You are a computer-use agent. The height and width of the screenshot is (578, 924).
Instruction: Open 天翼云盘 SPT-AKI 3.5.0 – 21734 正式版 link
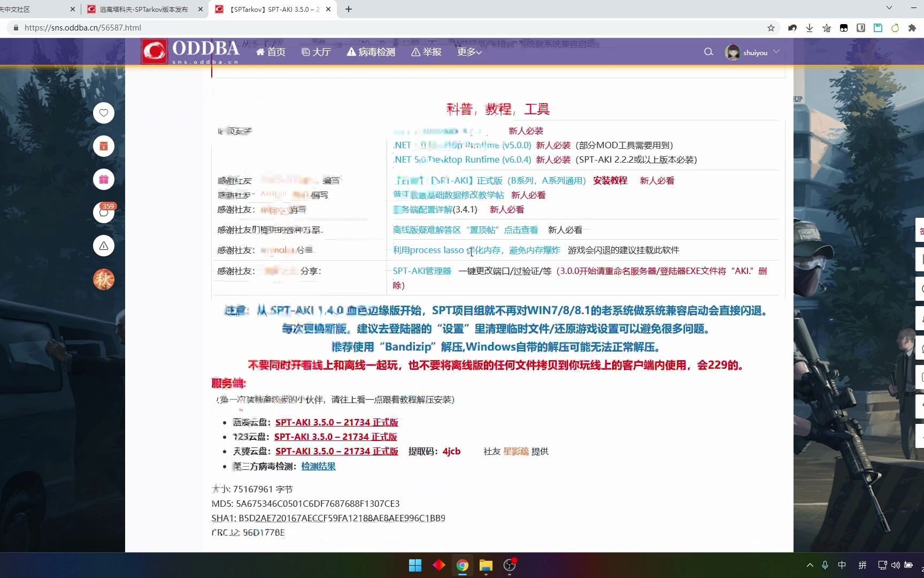pyautogui.click(x=337, y=451)
